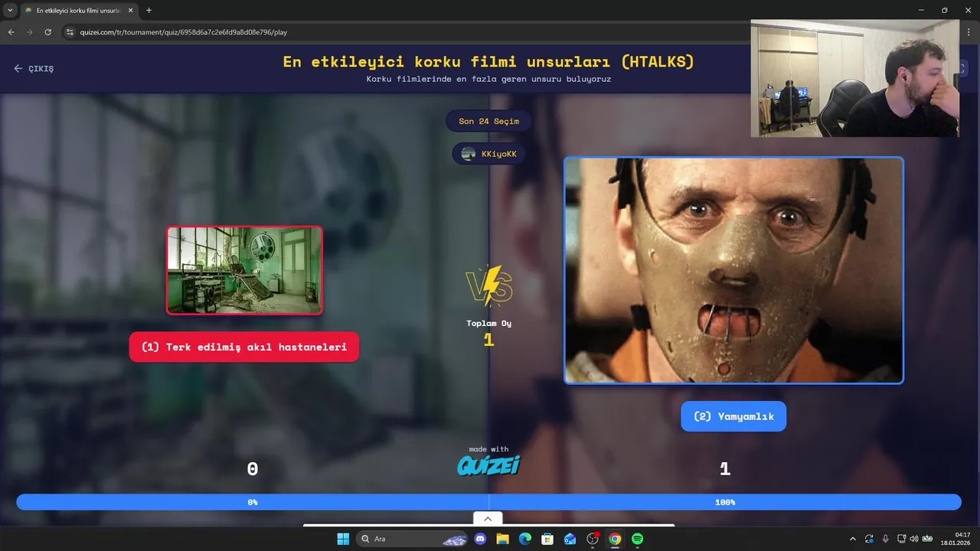Open site information icon in address bar
This screenshot has width=980, height=551.
pos(70,32)
